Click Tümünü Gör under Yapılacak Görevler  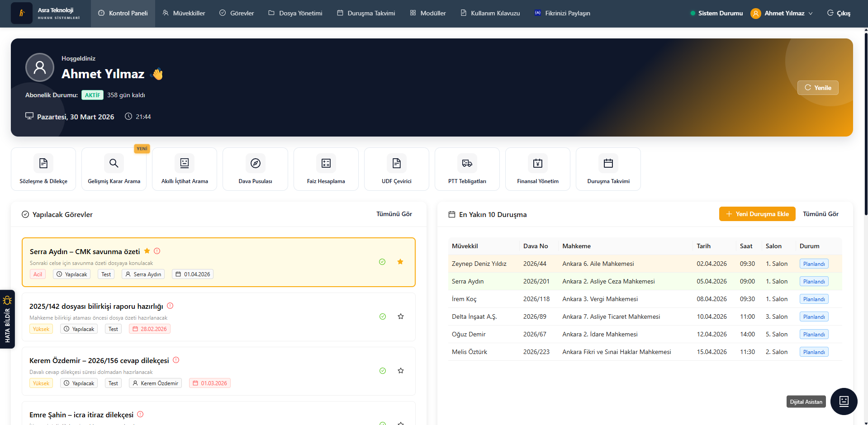tap(394, 214)
